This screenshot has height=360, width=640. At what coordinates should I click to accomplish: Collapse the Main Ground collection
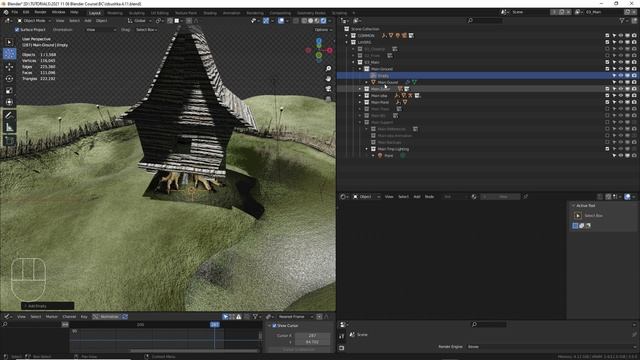pyautogui.click(x=360, y=69)
